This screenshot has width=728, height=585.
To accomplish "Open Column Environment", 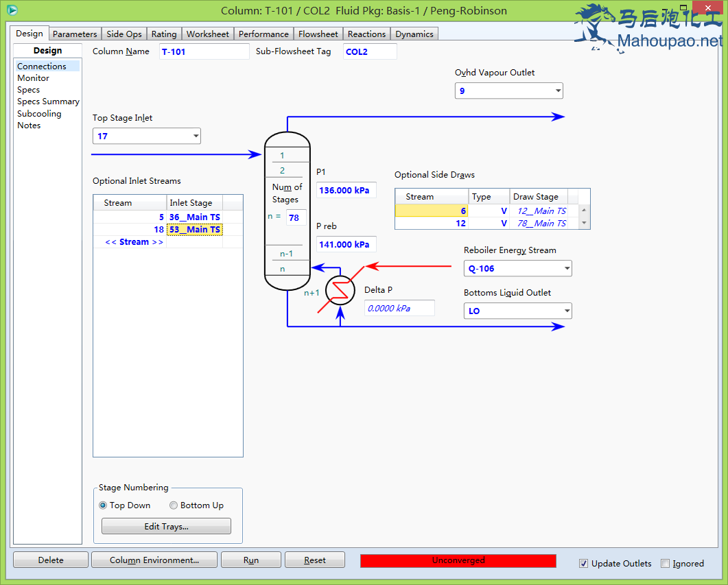I will pos(154,560).
